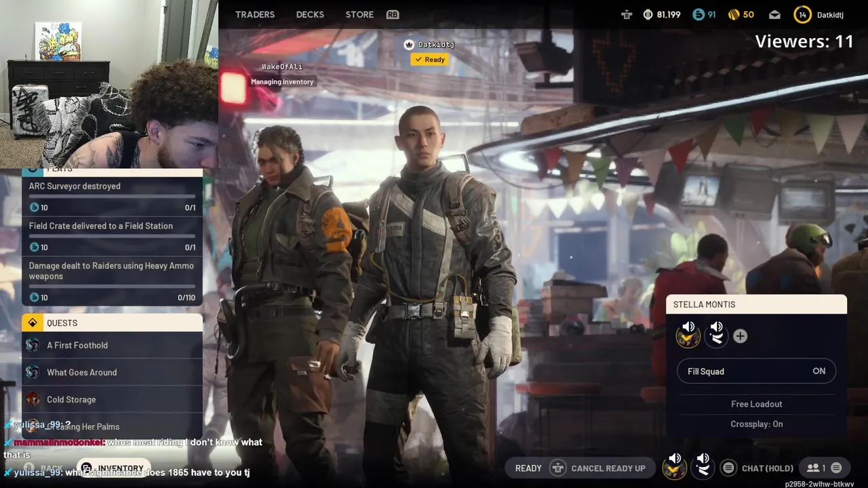The height and width of the screenshot is (488, 868).
Task: Click the squad members people icon
Action: (x=812, y=468)
